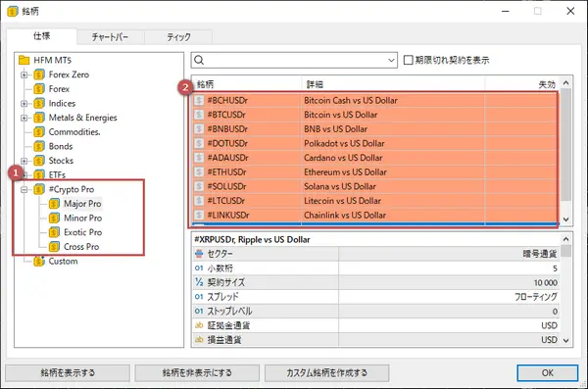Select Solana vs US Dollar row

(x=375, y=186)
